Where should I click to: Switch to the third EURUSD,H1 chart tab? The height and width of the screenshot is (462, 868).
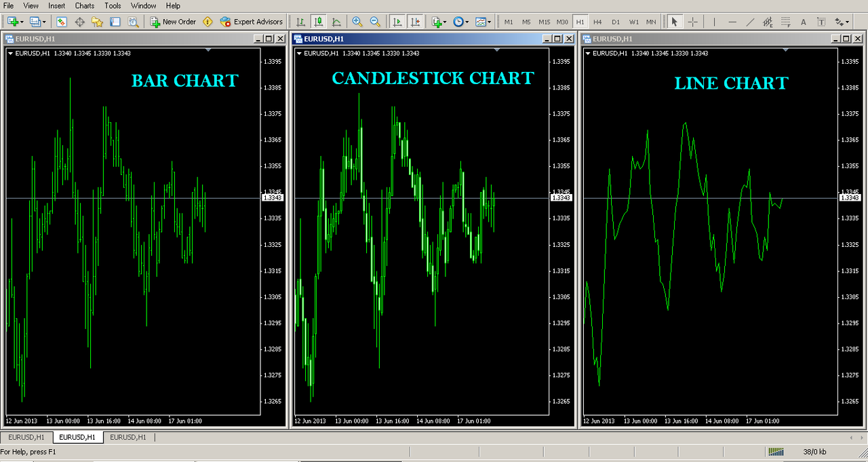128,437
